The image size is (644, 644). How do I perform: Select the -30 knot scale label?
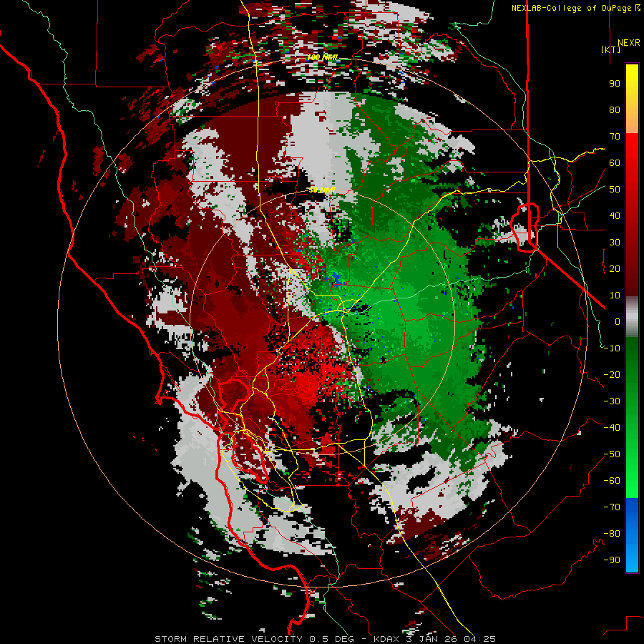(x=612, y=401)
